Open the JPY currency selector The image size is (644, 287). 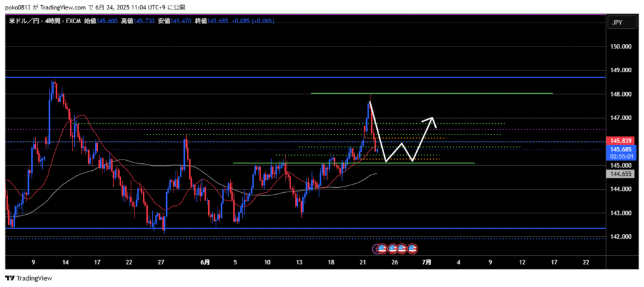(x=616, y=23)
